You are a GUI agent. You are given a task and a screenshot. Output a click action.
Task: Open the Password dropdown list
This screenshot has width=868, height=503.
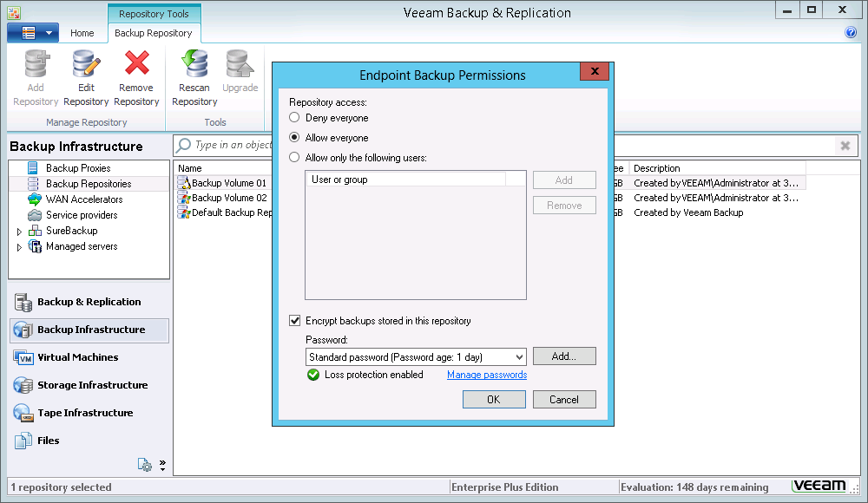click(x=519, y=357)
